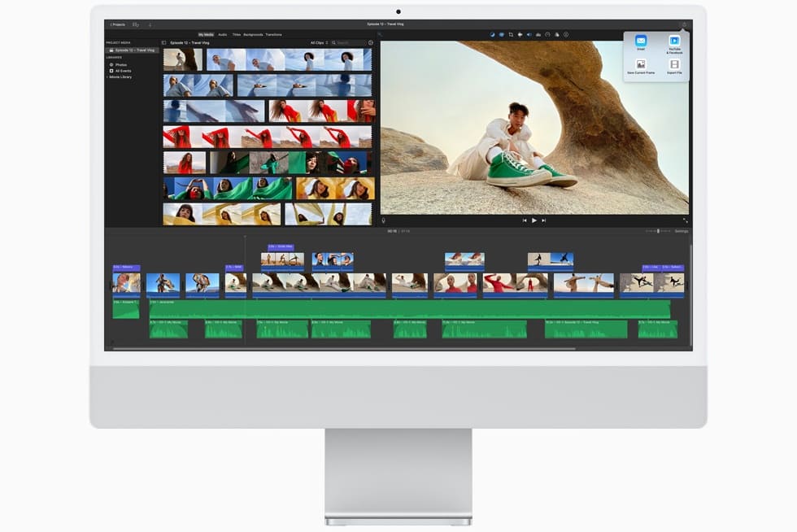Select first timeline clip of face close-up
Screen dimensions: 797x532
click(126, 285)
